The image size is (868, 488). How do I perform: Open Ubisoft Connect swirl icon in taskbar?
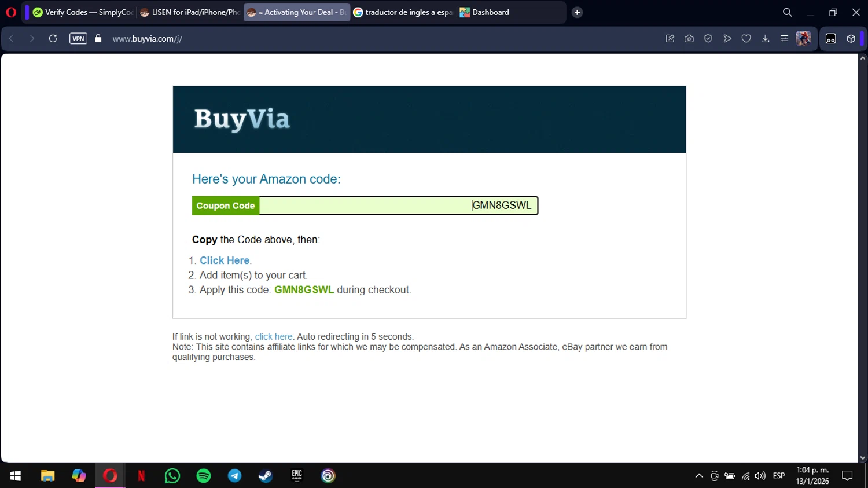click(328, 476)
